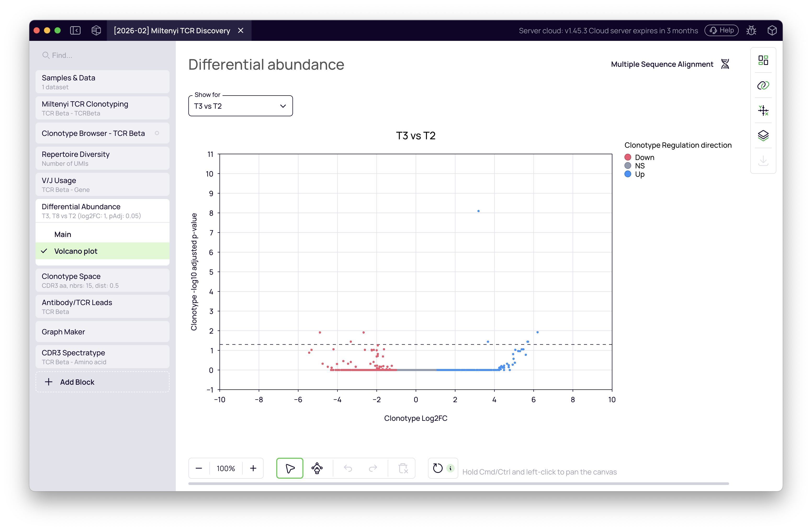Viewport: 812px width, 530px height.
Task: Open the block layout panel icon
Action: point(764,60)
